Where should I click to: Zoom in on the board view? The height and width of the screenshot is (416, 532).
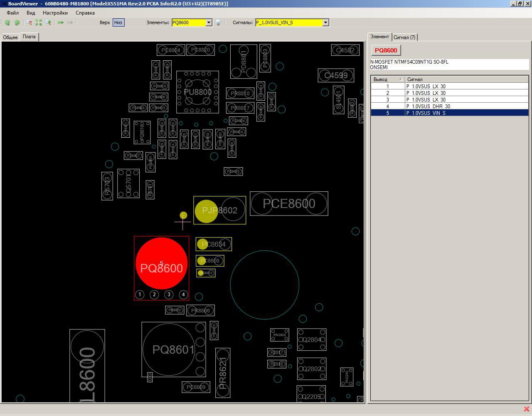point(48,22)
